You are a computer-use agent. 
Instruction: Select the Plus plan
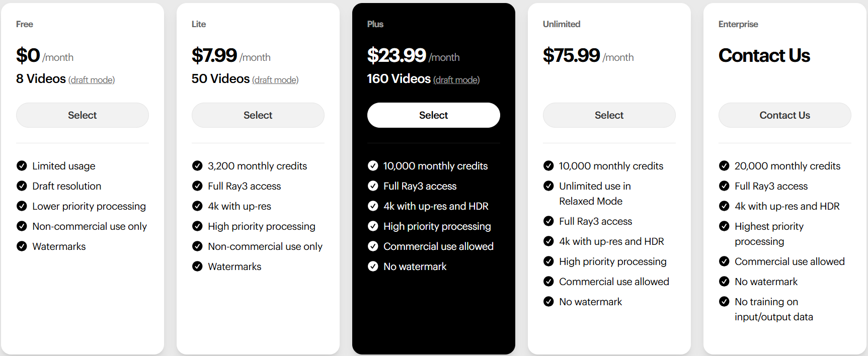[x=433, y=115]
